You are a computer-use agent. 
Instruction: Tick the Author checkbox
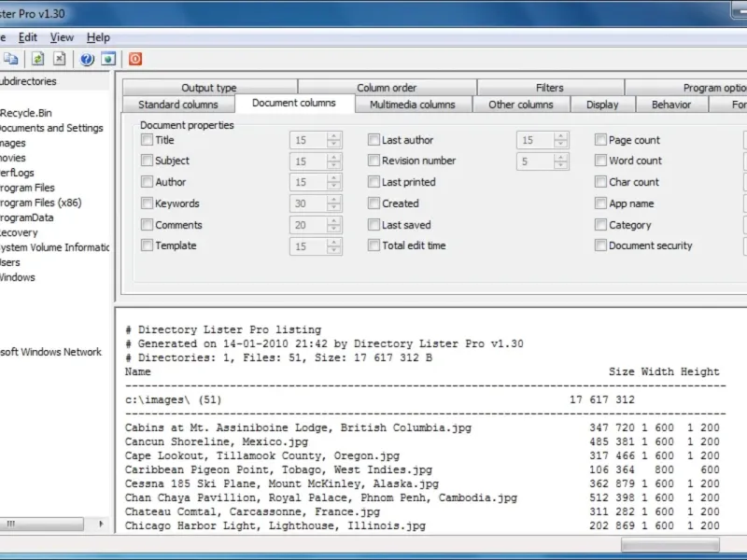(147, 181)
